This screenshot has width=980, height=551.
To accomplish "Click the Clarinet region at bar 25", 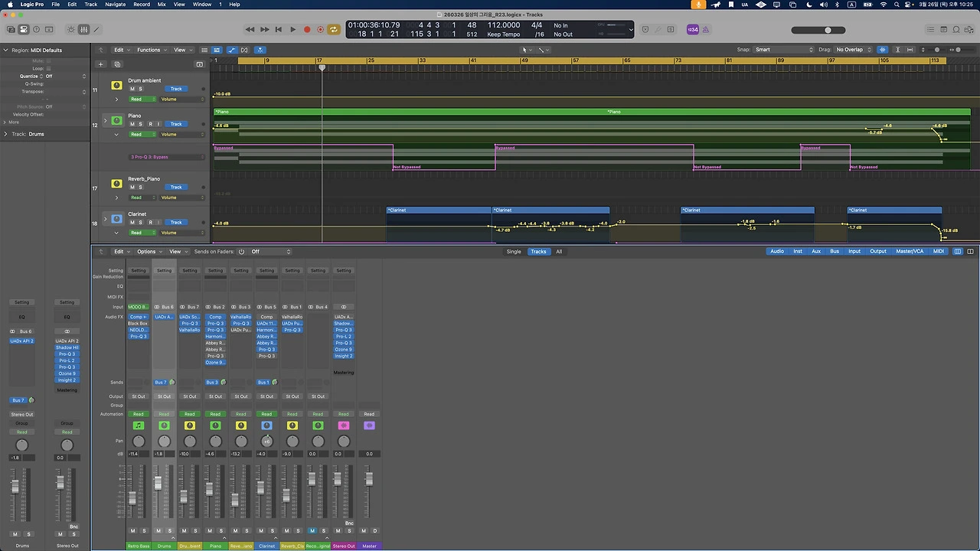I will tap(438, 210).
